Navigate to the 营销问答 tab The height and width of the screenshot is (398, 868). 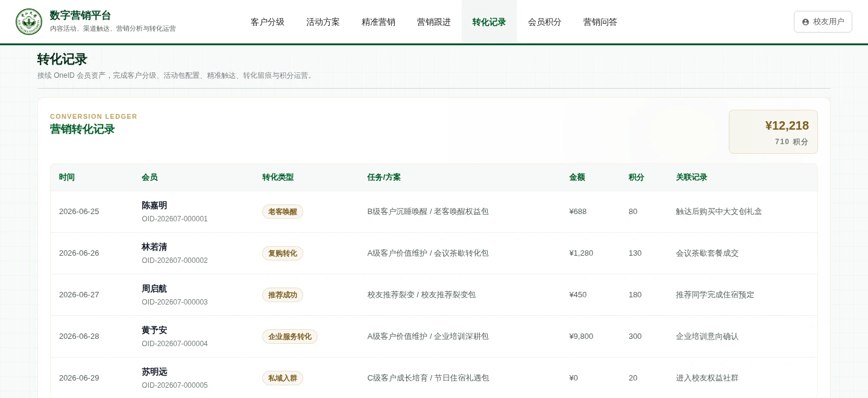[x=600, y=22]
